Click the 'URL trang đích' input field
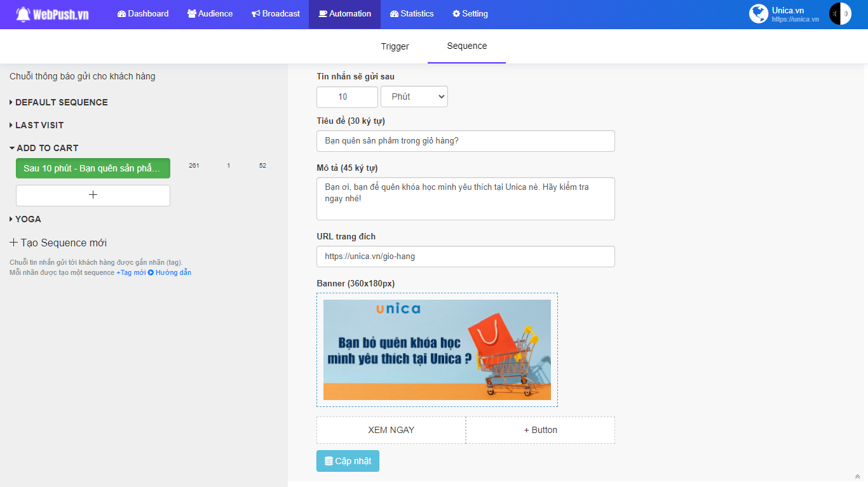Screen dimensions: 868x487 [x=466, y=257]
